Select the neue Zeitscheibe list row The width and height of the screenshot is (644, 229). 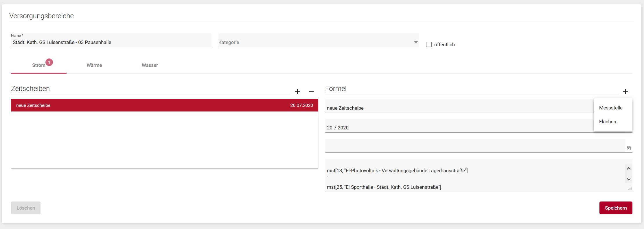pos(164,105)
